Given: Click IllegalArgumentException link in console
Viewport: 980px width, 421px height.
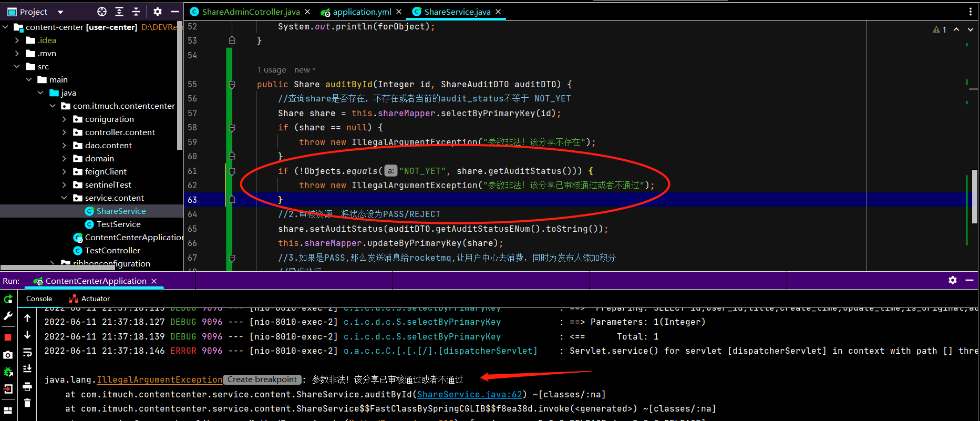Looking at the screenshot, I should point(159,379).
